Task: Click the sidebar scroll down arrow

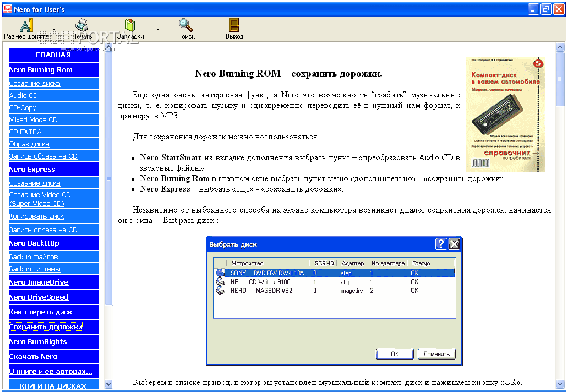Action: coord(108,384)
